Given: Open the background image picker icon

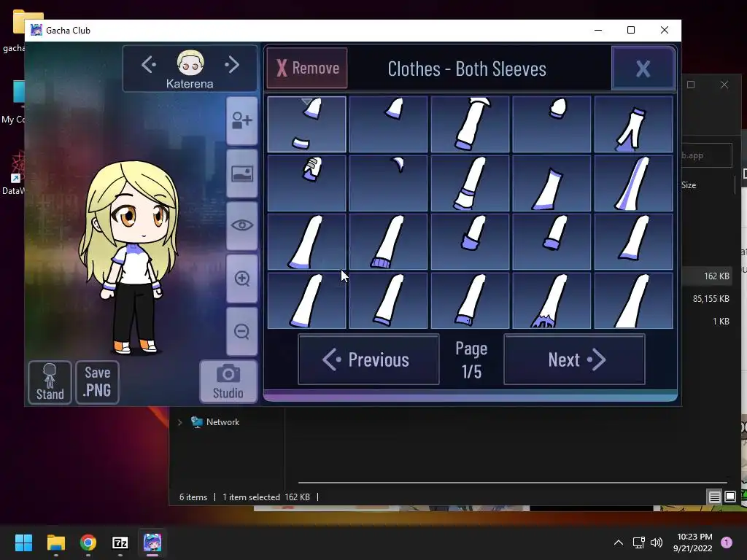Looking at the screenshot, I should 242,174.
